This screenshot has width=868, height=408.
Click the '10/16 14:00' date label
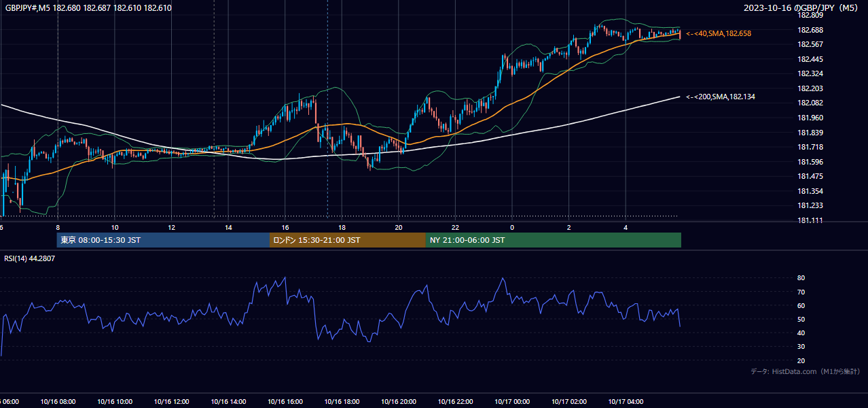(x=228, y=402)
